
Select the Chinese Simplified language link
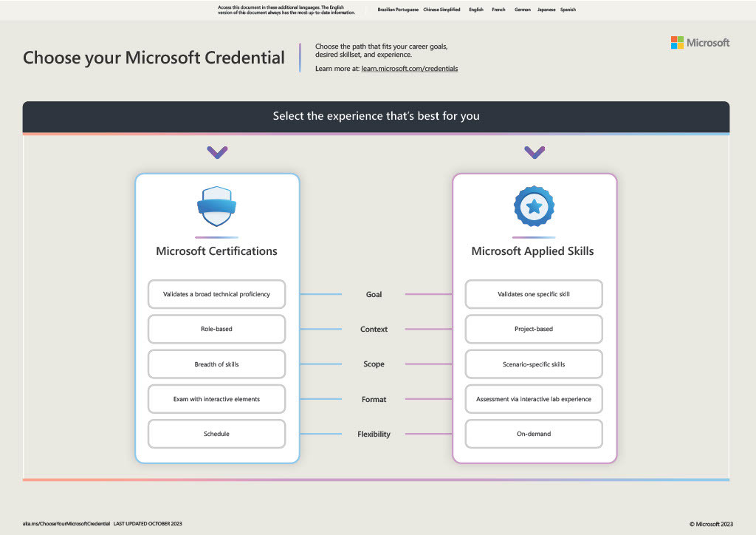[x=441, y=10]
